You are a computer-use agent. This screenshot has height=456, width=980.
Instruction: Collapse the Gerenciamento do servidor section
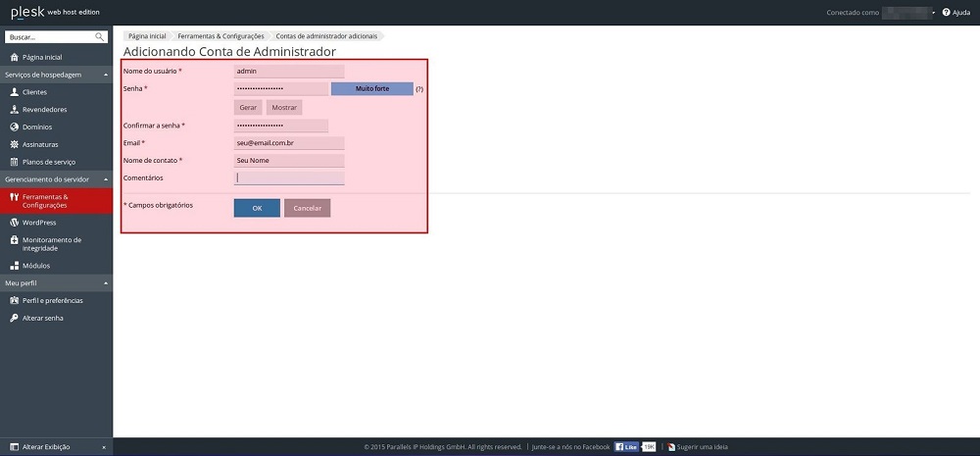point(105,179)
